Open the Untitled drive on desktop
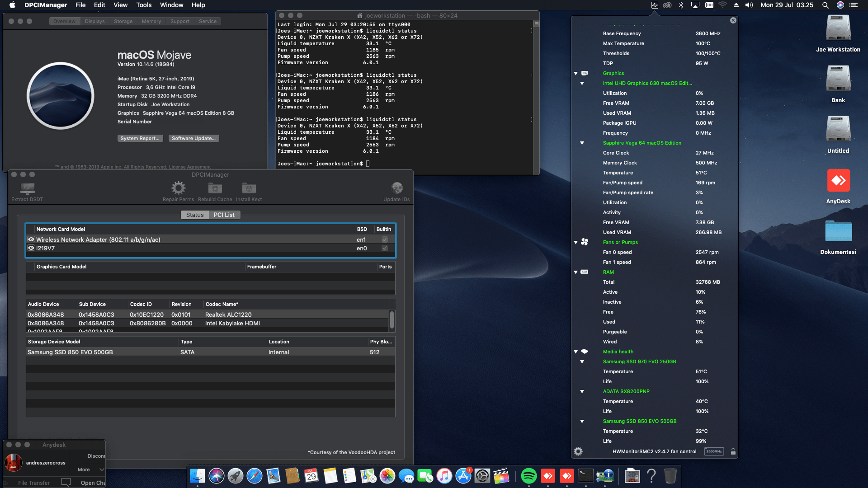The image size is (868, 488). (x=838, y=129)
